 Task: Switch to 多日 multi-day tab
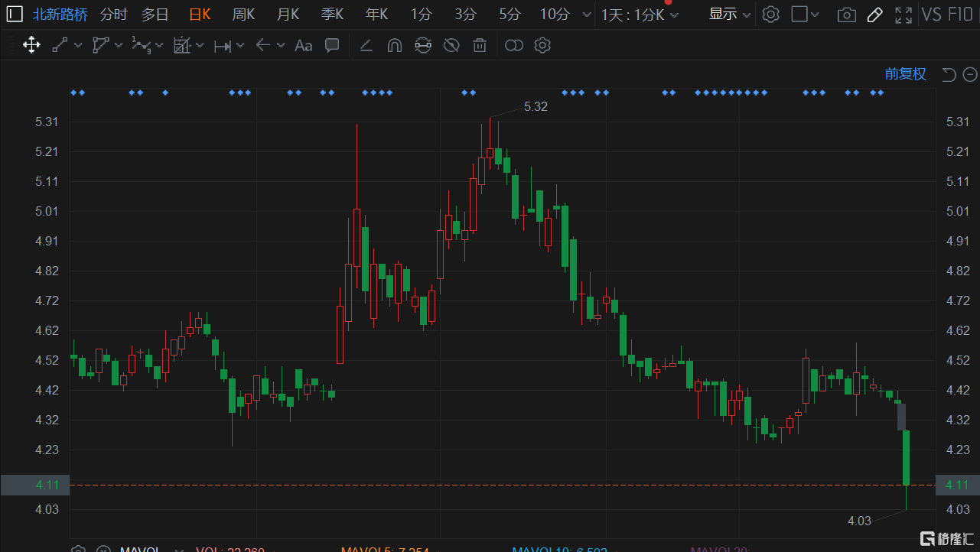155,14
